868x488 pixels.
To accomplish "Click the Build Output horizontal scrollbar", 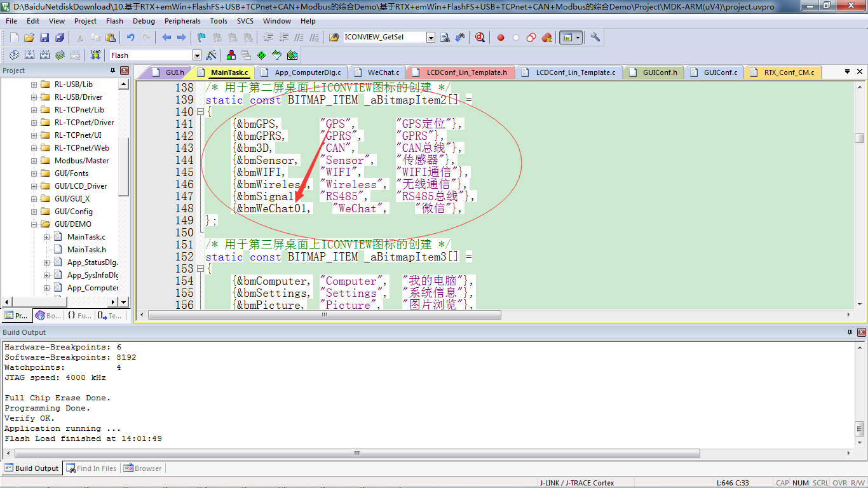I will point(358,454).
